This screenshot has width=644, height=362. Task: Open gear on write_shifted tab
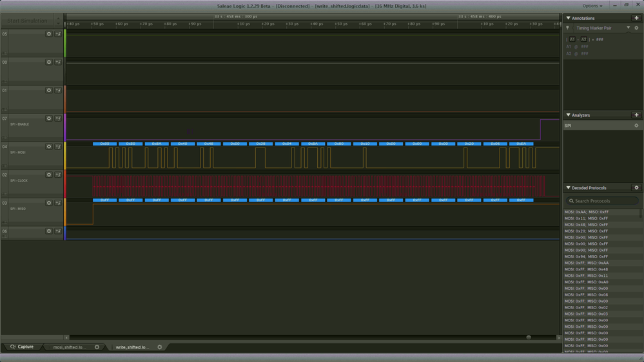tap(160, 347)
